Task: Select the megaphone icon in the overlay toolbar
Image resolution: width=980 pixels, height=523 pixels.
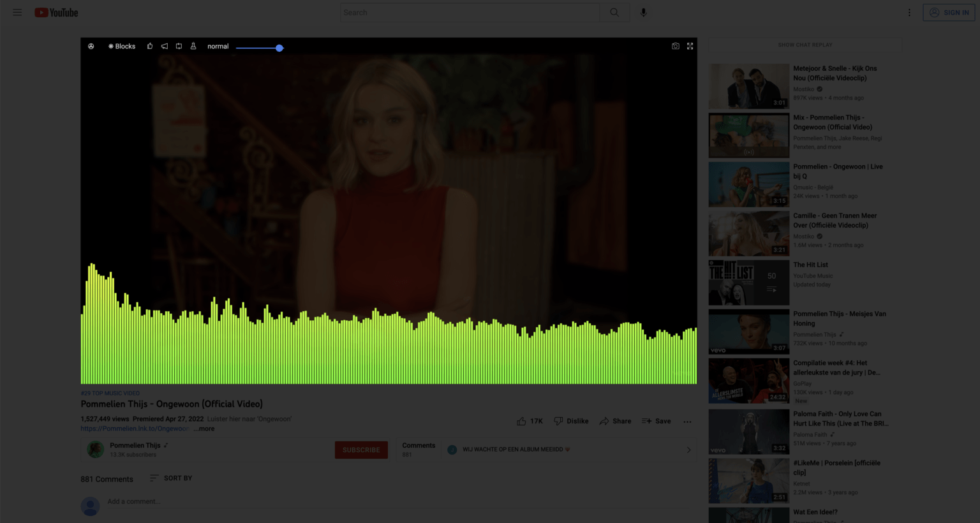Action: pos(165,47)
